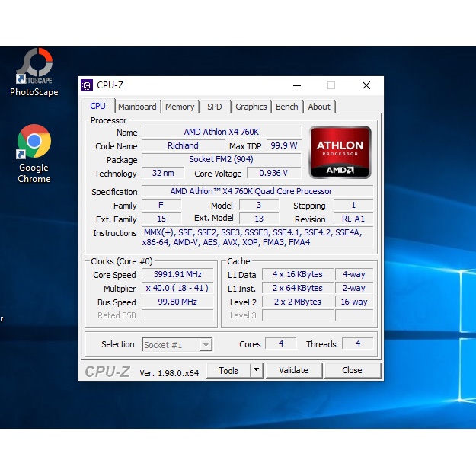Click the Tools button
Screen dimensions: 476x476
[228, 370]
